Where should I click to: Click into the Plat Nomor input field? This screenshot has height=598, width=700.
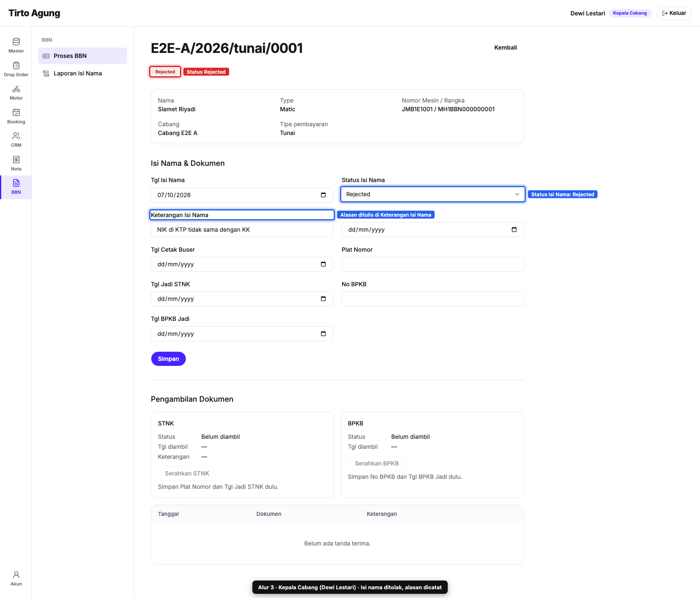[433, 264]
